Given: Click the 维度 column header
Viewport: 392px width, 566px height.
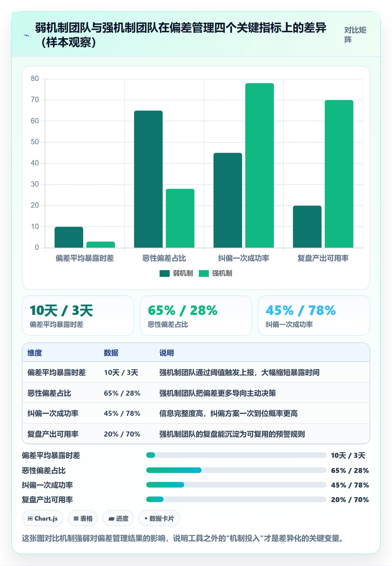Looking at the screenshot, I should click(35, 353).
